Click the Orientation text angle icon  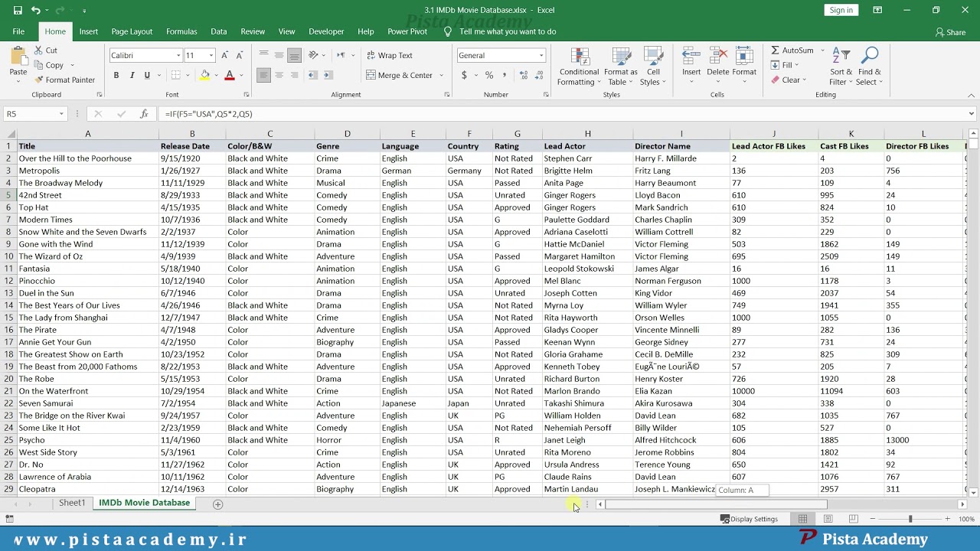point(313,55)
